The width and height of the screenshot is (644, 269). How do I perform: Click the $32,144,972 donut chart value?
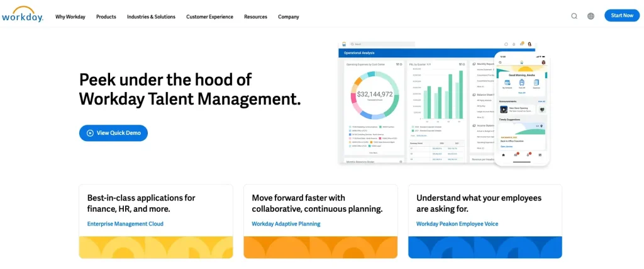pyautogui.click(x=375, y=94)
